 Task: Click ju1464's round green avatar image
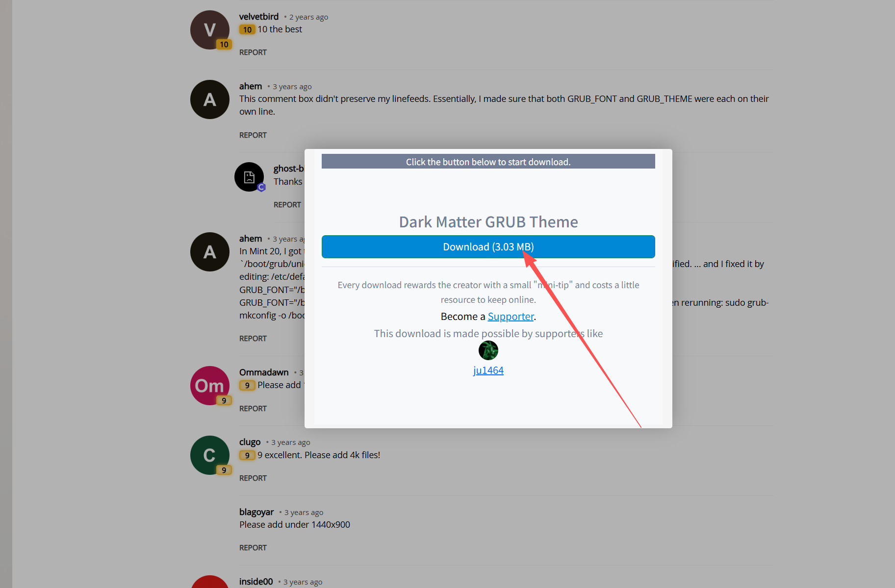point(488,350)
